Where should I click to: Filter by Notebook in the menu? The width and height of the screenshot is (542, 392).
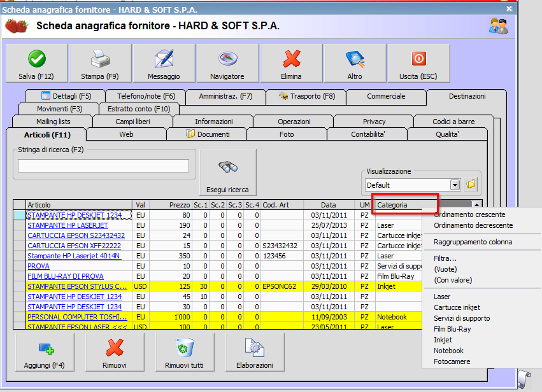(448, 351)
